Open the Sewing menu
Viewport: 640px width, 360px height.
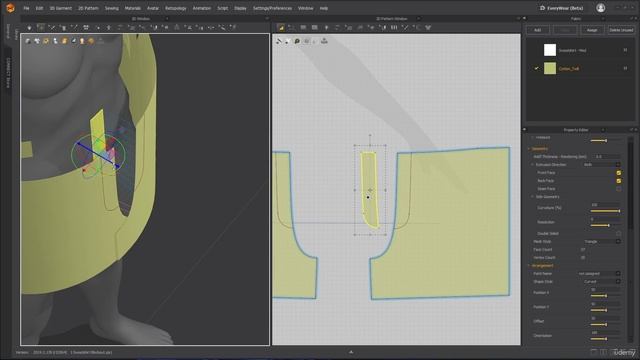pos(111,8)
